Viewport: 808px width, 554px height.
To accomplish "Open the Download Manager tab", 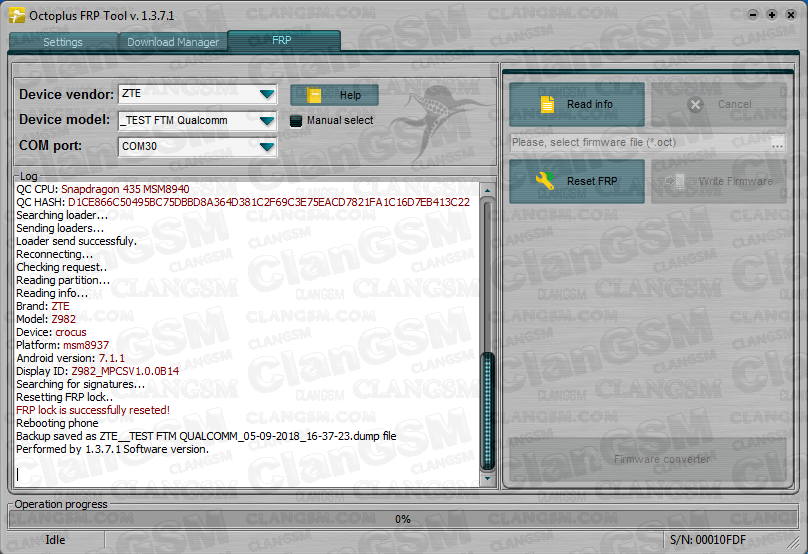I will click(x=173, y=42).
